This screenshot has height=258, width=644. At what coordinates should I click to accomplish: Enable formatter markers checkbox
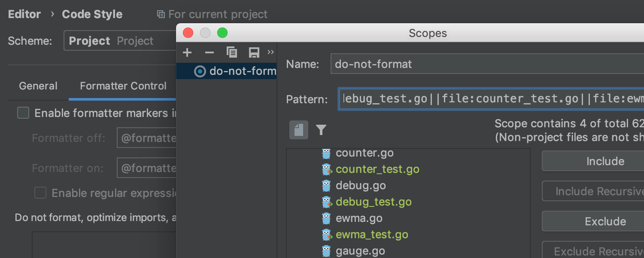23,113
